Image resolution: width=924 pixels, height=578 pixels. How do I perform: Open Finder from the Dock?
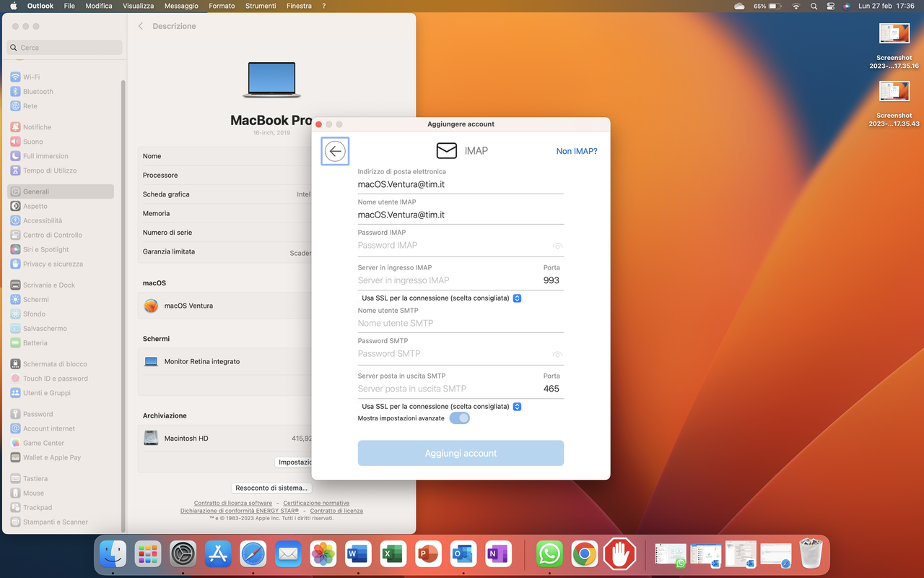(x=113, y=554)
